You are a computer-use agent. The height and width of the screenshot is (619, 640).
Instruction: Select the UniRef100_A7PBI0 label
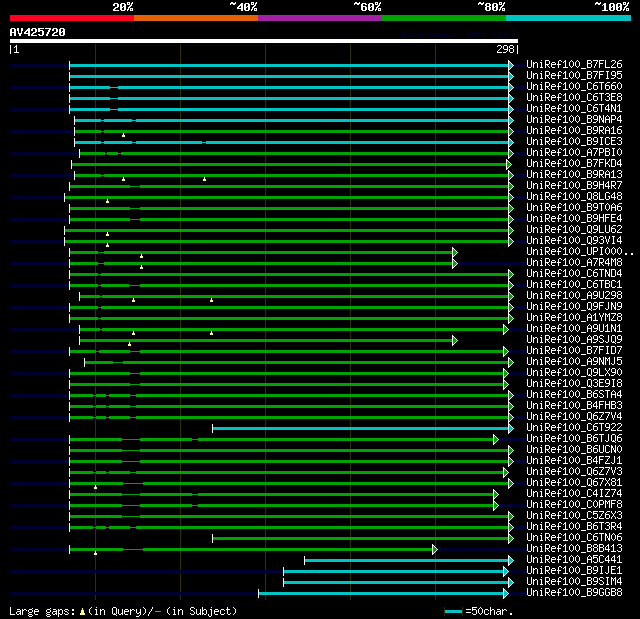[574, 153]
